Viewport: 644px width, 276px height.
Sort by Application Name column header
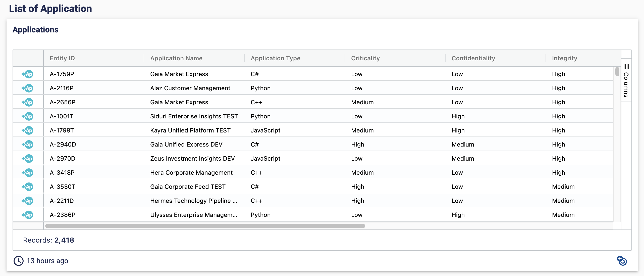point(176,58)
